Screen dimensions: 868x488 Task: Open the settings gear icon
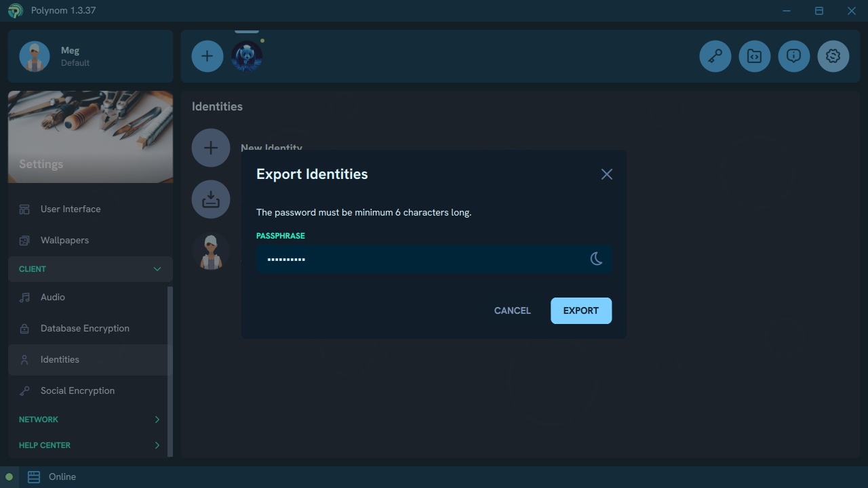833,56
